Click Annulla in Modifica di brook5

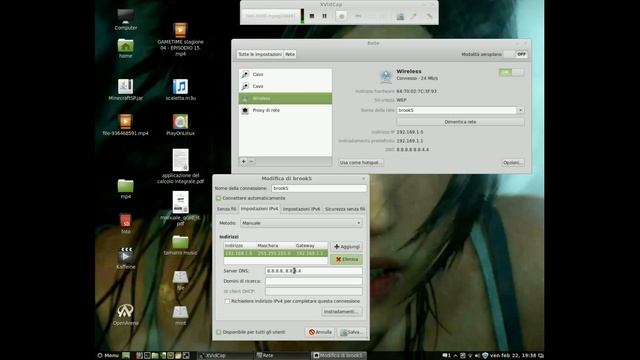coord(320,332)
